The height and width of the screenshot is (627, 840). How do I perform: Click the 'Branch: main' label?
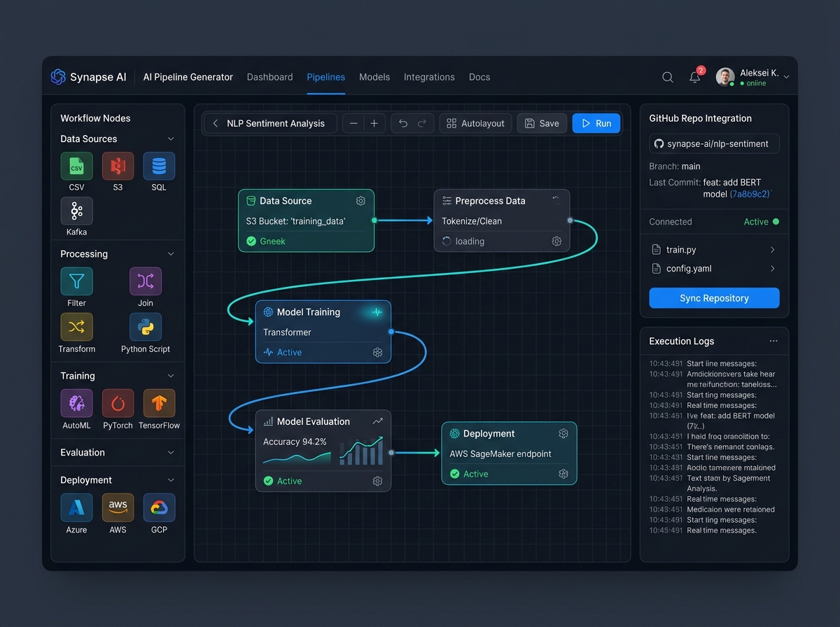point(675,167)
